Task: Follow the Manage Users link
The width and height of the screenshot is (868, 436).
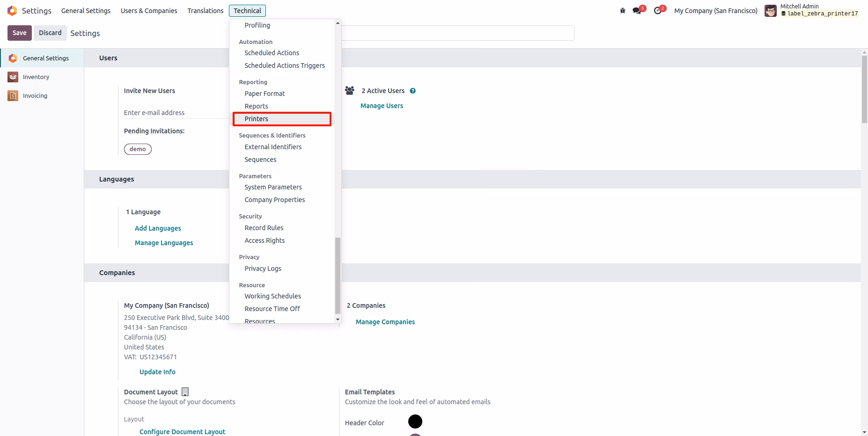Action: pos(382,106)
